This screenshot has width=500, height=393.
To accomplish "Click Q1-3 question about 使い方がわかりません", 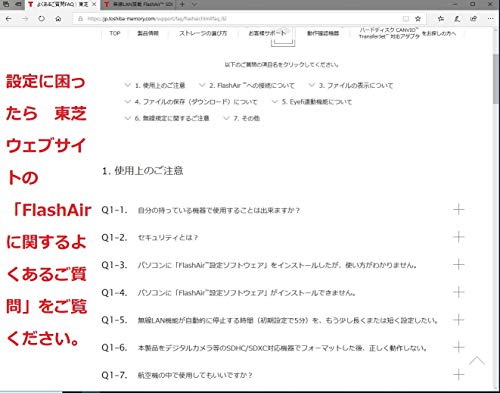I will click(277, 265).
